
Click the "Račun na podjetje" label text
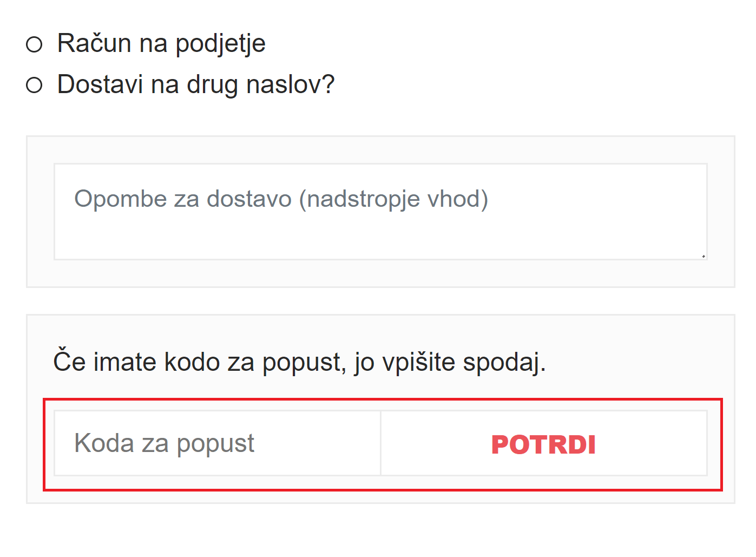point(161,43)
